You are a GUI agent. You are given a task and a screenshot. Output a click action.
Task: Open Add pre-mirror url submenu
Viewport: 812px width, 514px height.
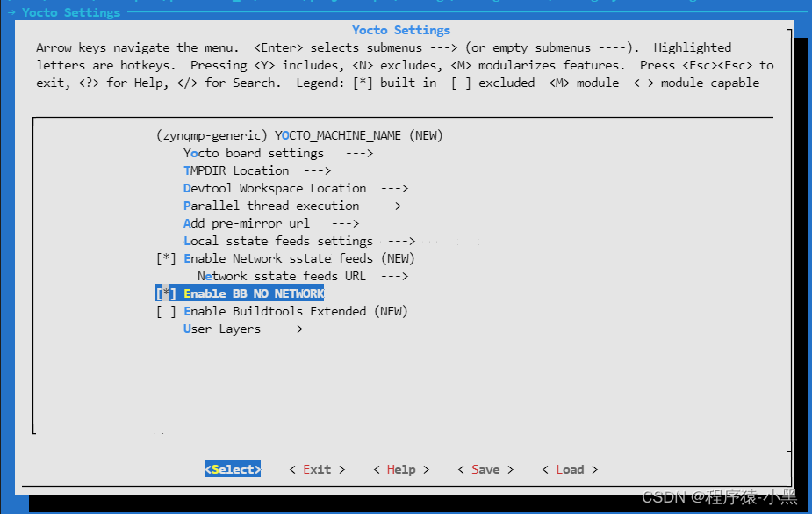(271, 224)
